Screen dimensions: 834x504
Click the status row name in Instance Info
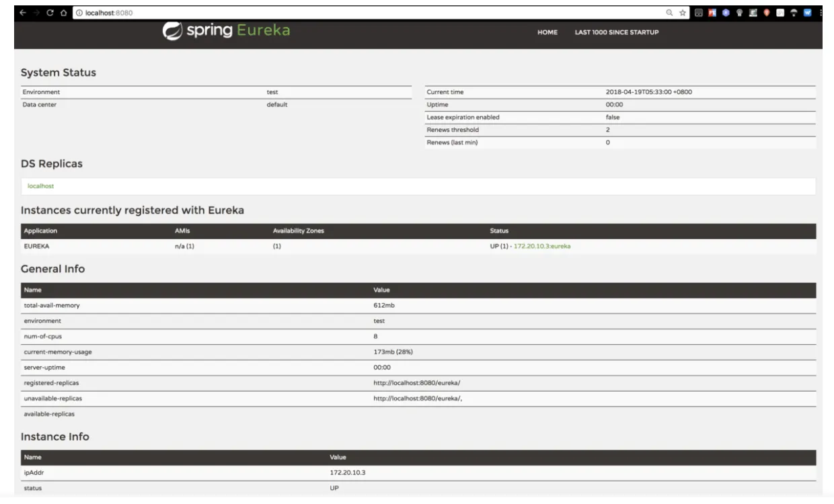(33, 488)
